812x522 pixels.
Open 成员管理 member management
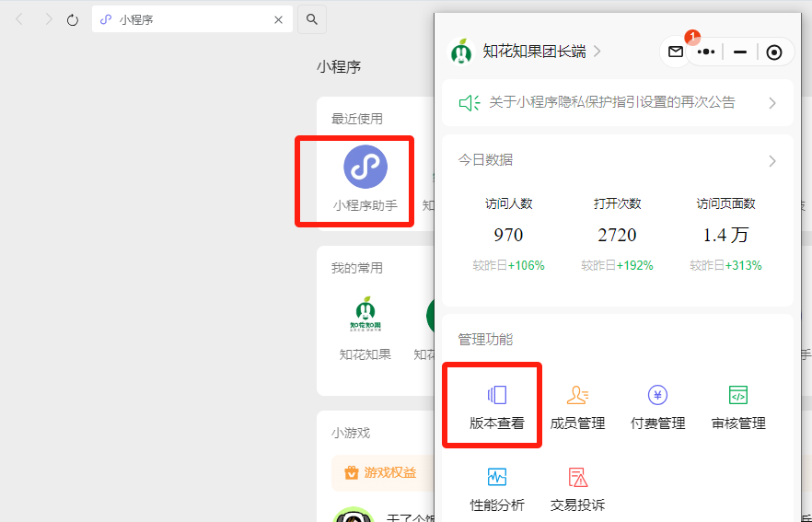[x=577, y=407]
